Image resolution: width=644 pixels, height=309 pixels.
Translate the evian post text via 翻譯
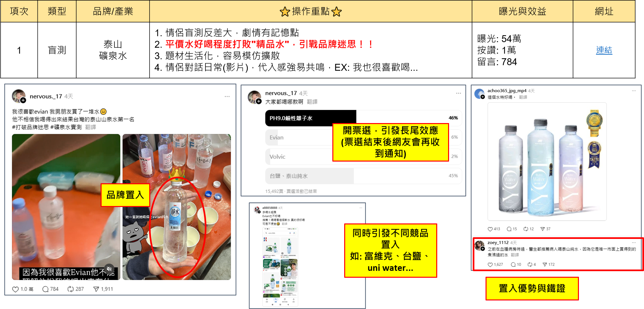coord(90,127)
